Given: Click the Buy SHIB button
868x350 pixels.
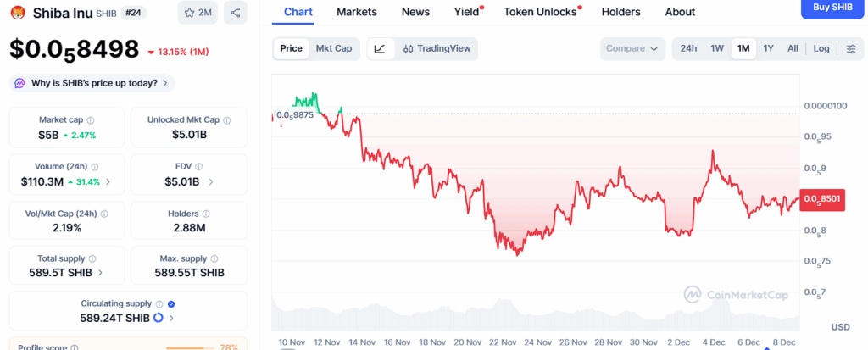Looking at the screenshot, I should pos(833,7).
